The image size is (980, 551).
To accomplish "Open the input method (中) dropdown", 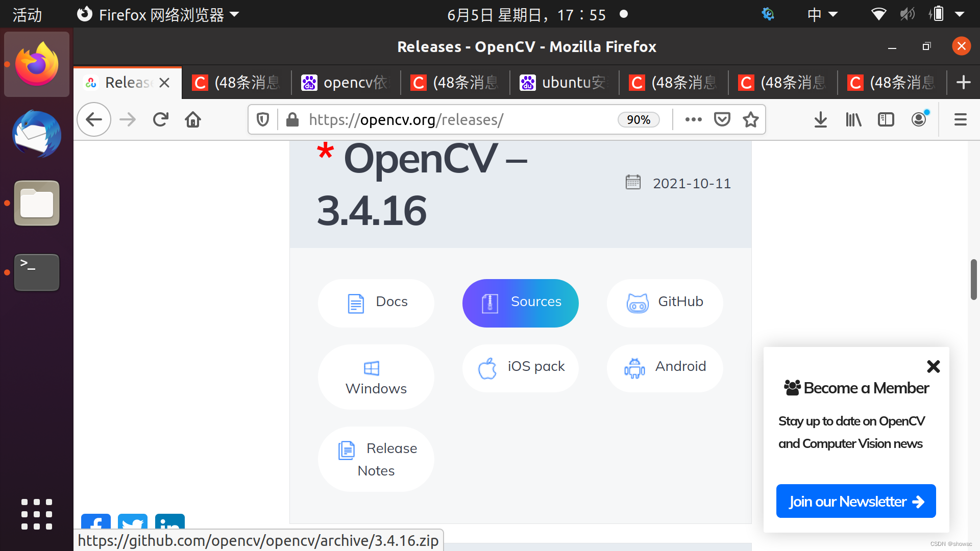I will [822, 14].
